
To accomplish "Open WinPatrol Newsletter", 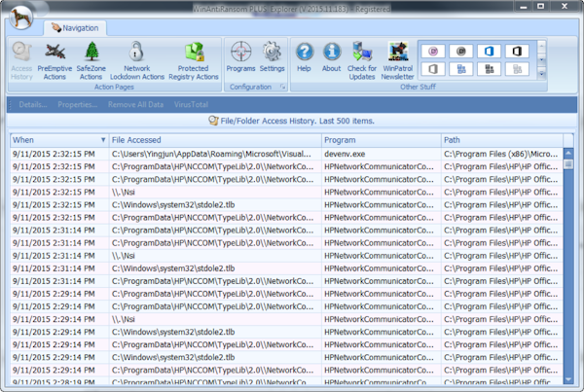I will [397, 58].
